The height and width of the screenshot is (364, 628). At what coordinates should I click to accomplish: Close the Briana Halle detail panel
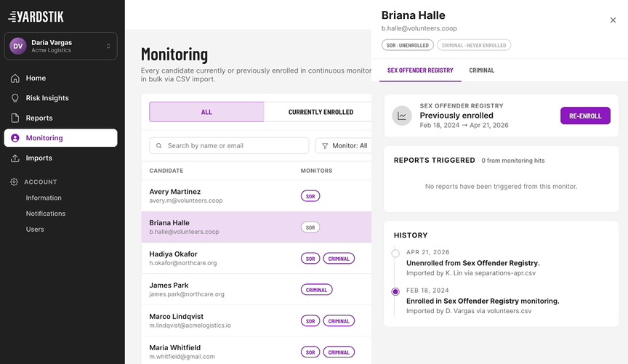[613, 20]
